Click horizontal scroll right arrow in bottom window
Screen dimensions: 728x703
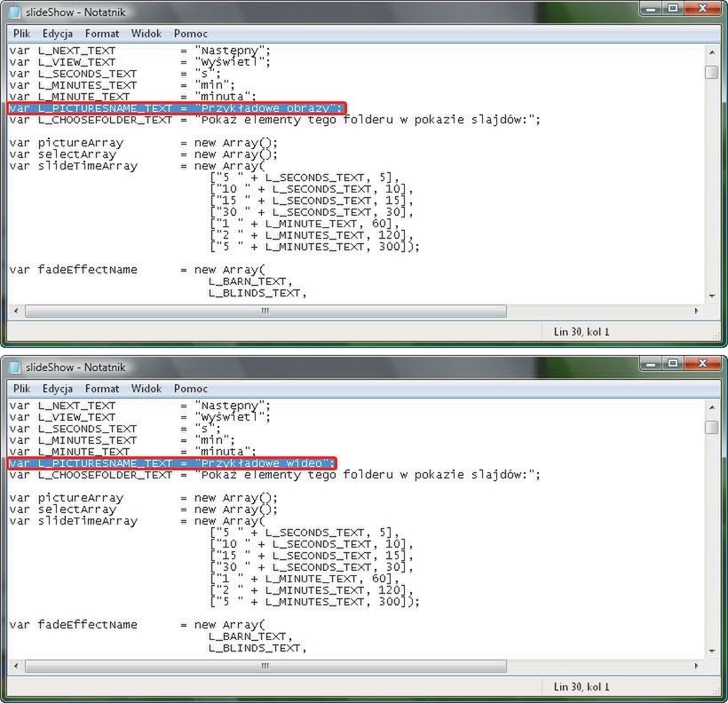point(696,666)
